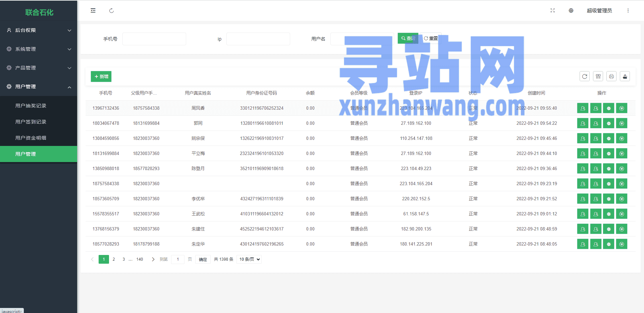Open gear icon for user 18757584338

click(x=609, y=184)
